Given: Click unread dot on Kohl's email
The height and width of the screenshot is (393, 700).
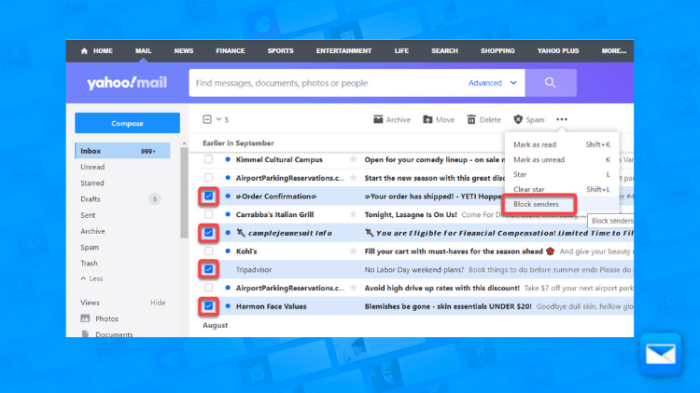Looking at the screenshot, I should click(228, 251).
